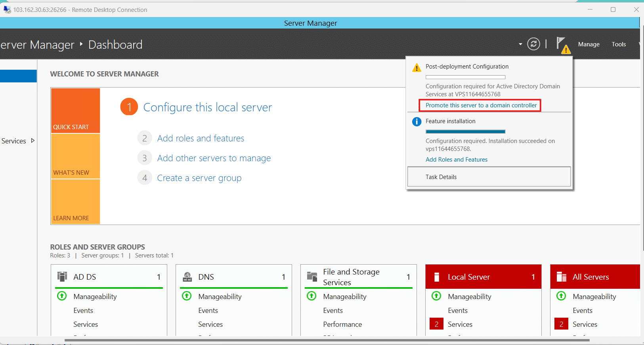Click the Remote Desktop Connection title icon
Screen dimensions: 644x345
[7, 10]
